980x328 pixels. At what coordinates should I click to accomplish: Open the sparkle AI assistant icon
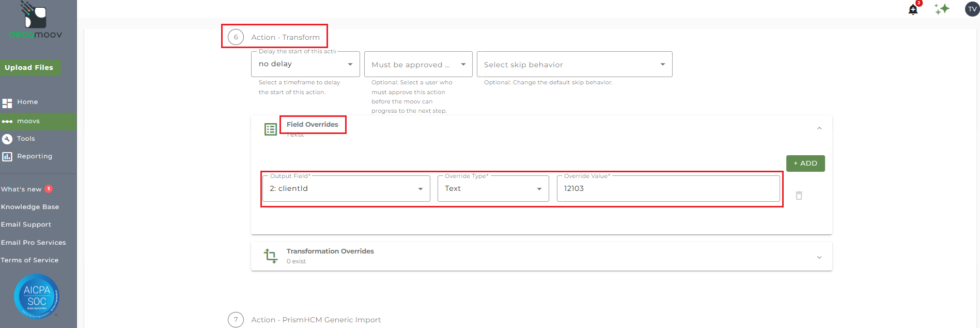click(942, 9)
